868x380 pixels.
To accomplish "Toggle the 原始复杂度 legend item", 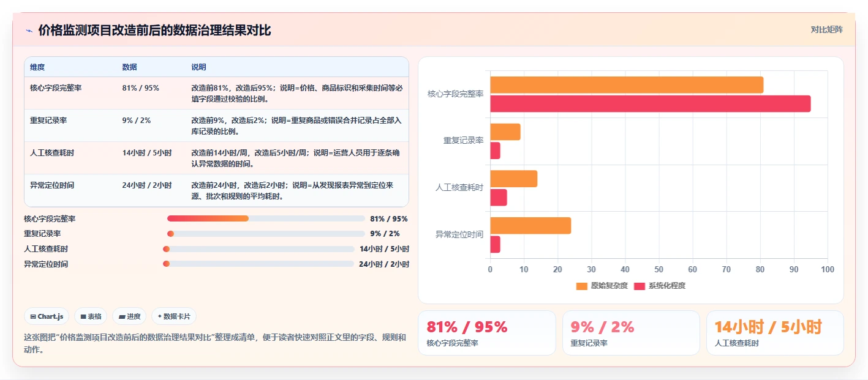I will pyautogui.click(x=602, y=286).
